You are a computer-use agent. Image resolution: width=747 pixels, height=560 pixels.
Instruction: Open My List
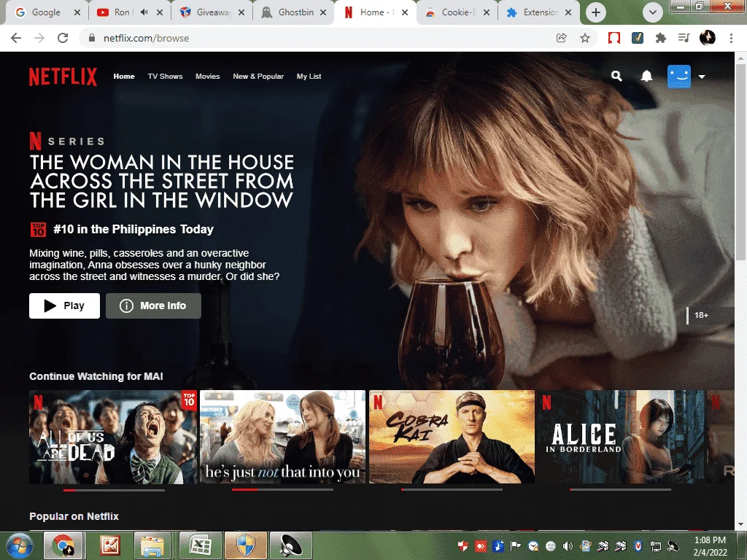point(309,76)
